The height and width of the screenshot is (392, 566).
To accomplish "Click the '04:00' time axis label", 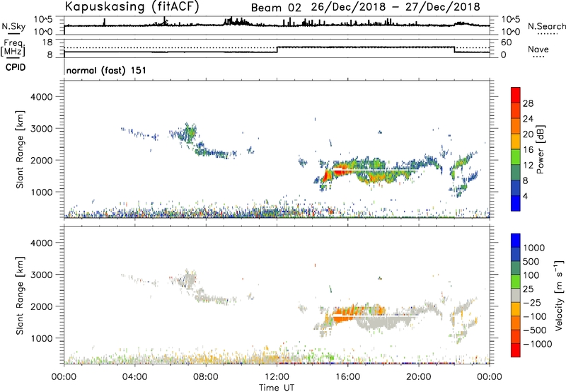I will coord(135,377).
